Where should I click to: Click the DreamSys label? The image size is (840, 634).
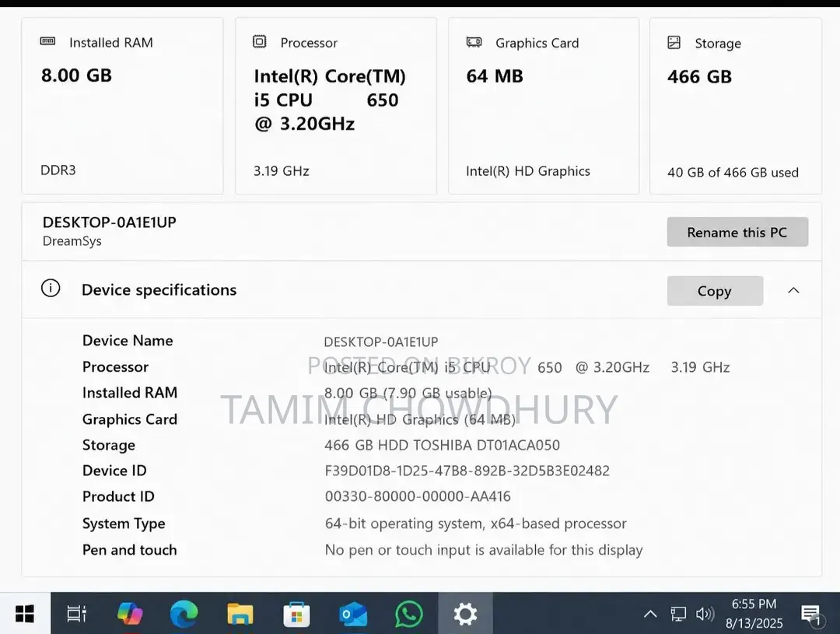(x=72, y=241)
